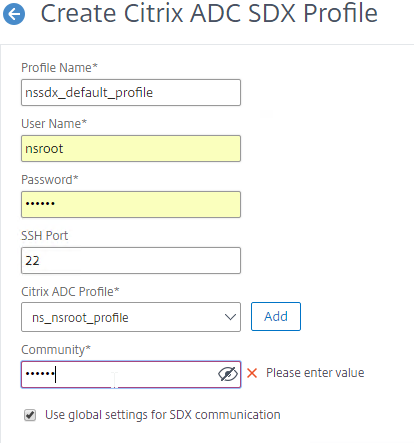Click the Profile Name* label
This screenshot has height=443, width=414.
[x=59, y=68]
